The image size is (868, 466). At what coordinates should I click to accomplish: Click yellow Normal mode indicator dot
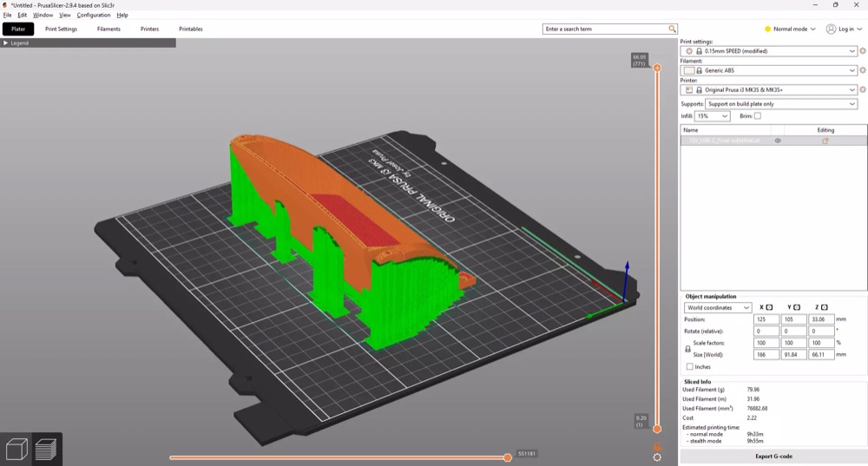click(768, 29)
